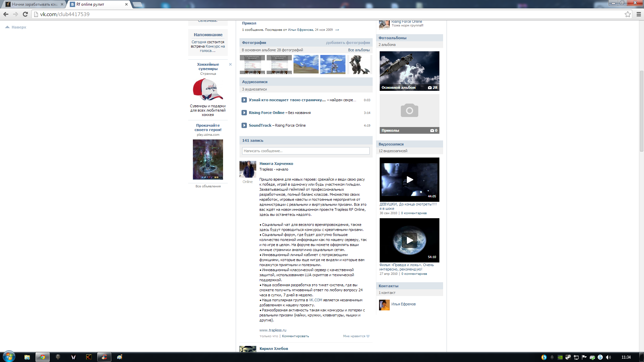This screenshot has height=362, width=644.
Task: Play the video 'ДЕВУШКИ, До конца смотреть'
Action: pos(409,180)
